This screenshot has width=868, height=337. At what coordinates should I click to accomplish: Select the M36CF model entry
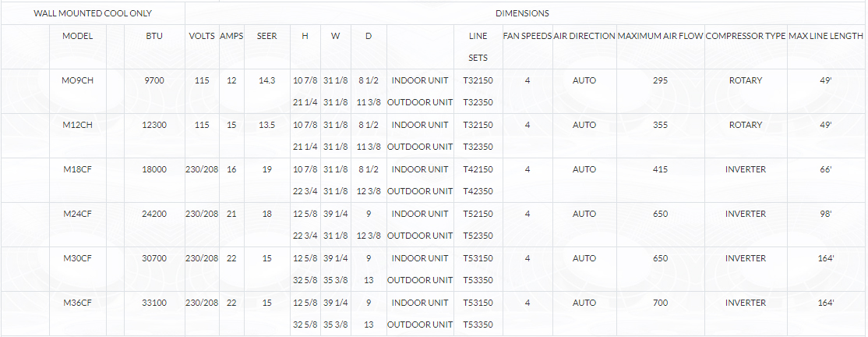coord(77,303)
